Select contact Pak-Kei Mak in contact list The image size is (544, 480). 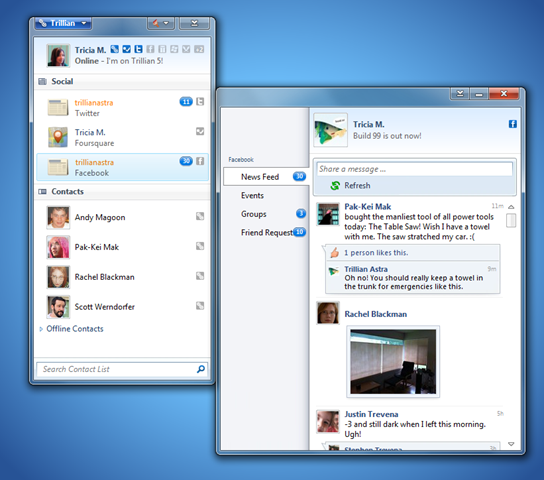(122, 247)
